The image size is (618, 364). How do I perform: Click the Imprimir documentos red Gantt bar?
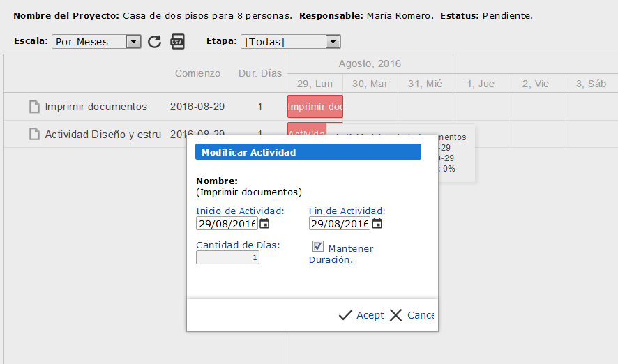pyautogui.click(x=315, y=107)
